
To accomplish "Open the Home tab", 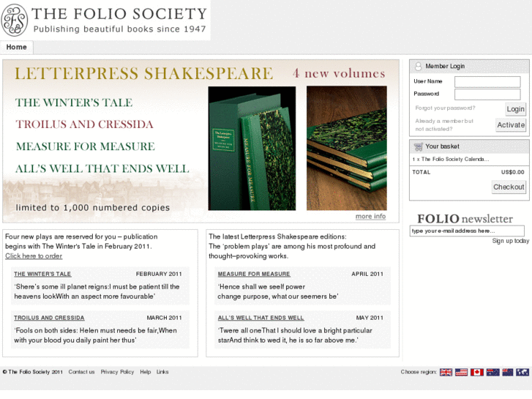I will pos(16,48).
